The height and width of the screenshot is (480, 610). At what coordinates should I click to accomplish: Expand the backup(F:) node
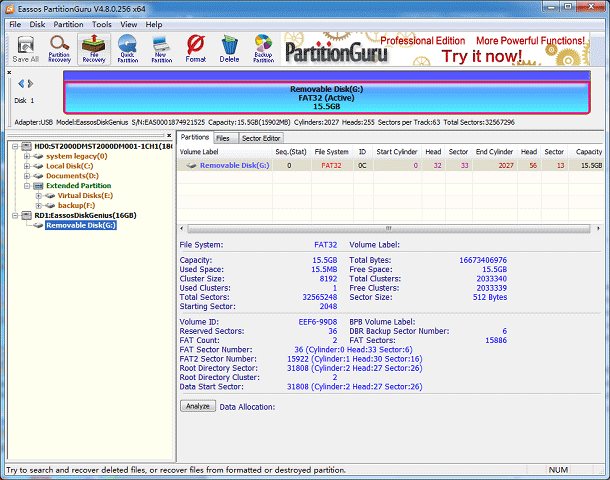click(38, 205)
